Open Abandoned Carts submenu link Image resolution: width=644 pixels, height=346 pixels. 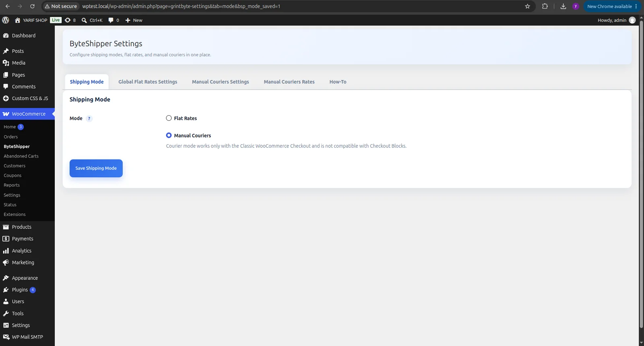[x=21, y=156]
